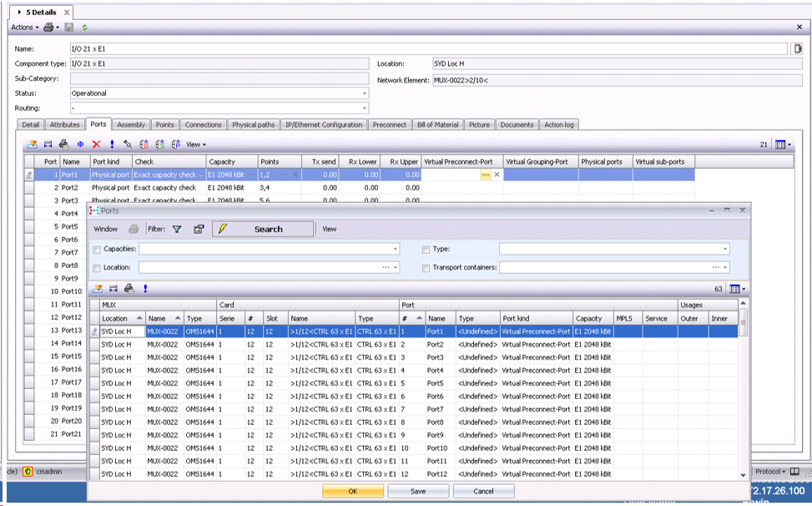Click the blue snowflake icon in Ports tab toolbar
The height and width of the screenshot is (506, 812).
(x=80, y=144)
